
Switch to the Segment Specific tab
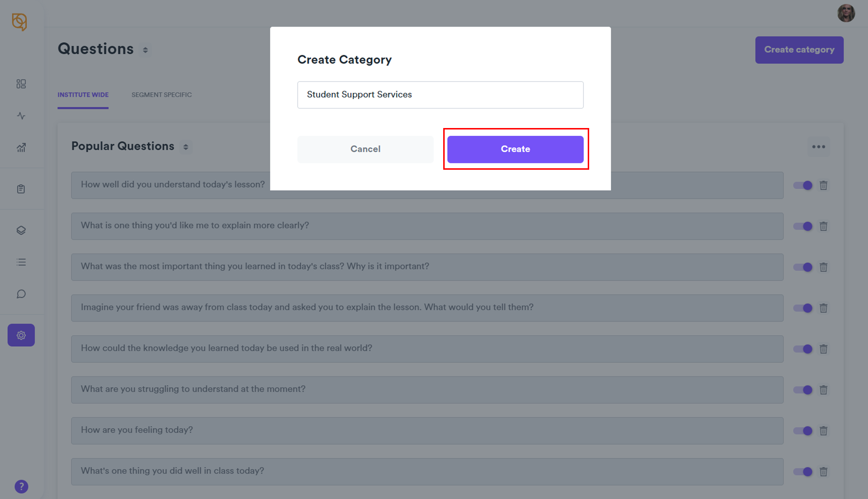click(161, 95)
